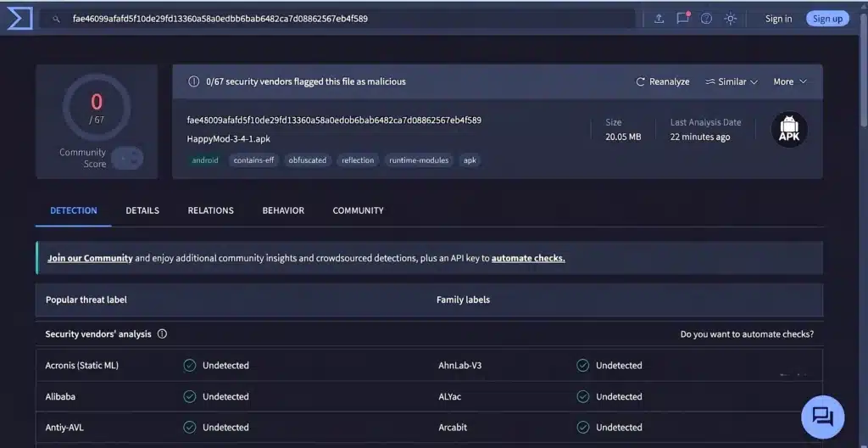Screen dimensions: 868x448
Task: Click the detection score circle 0/67
Action: coord(97,108)
